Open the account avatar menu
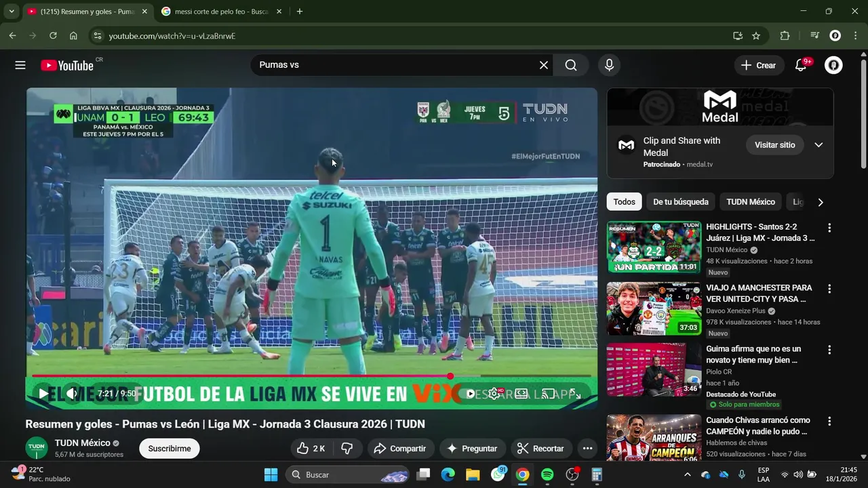The width and height of the screenshot is (868, 488). coord(833,65)
